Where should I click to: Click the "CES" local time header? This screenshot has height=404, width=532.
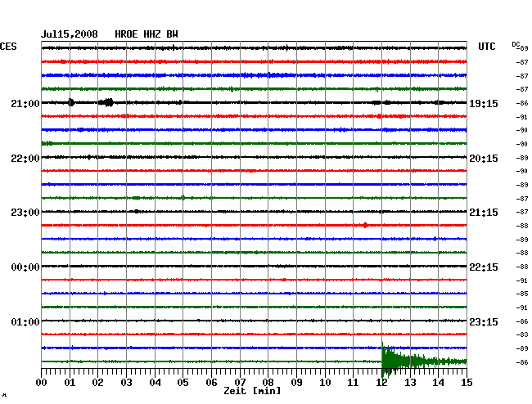[8, 47]
